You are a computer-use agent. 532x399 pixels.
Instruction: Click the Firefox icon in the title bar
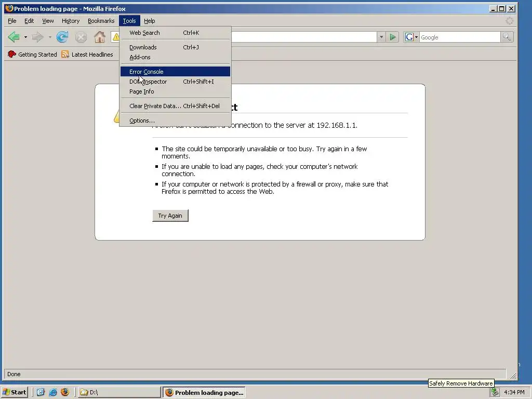9,8
